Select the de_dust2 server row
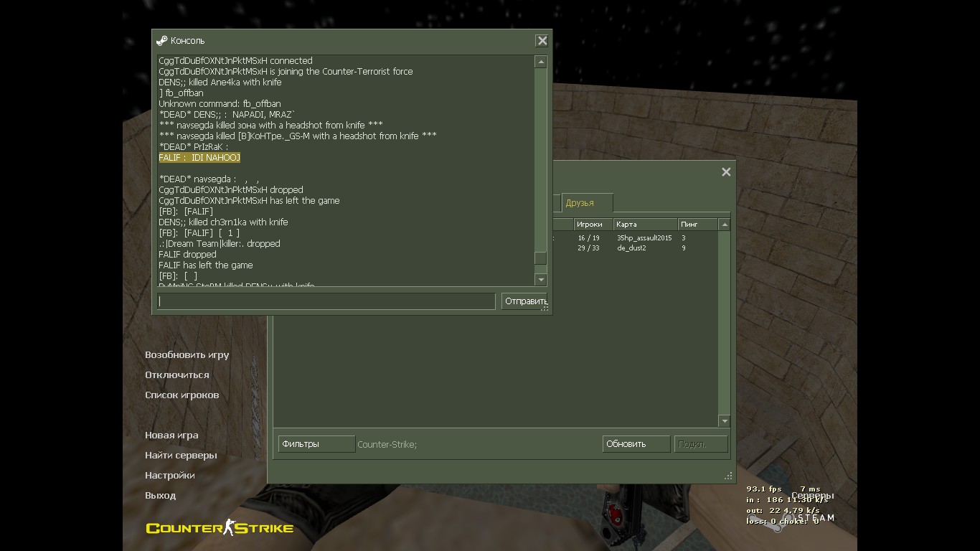 [631, 248]
